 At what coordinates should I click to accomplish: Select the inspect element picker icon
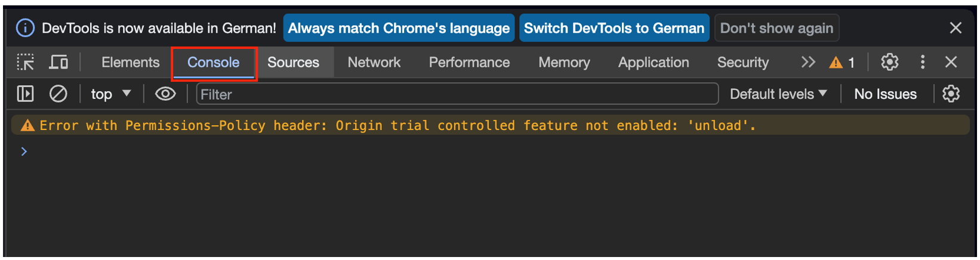point(25,62)
